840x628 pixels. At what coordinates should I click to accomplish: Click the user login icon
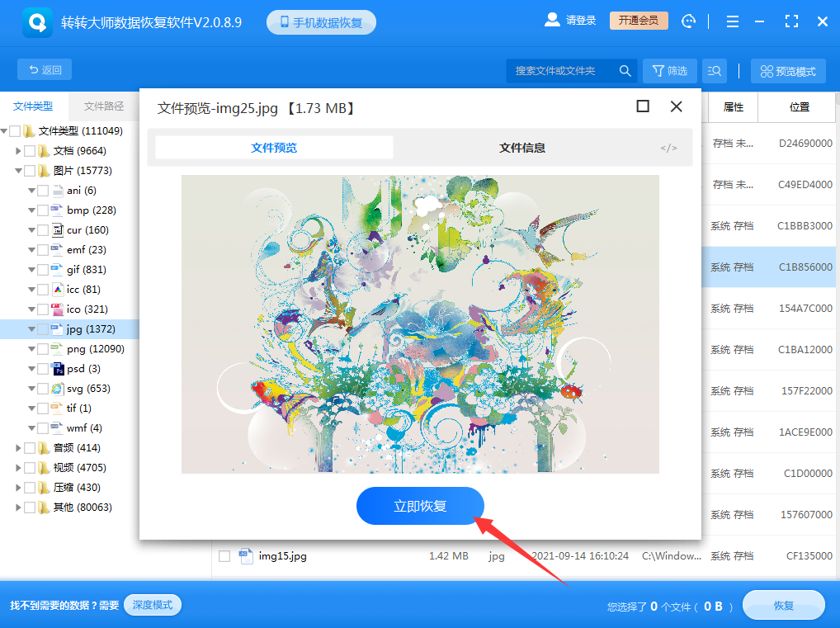pos(551,21)
